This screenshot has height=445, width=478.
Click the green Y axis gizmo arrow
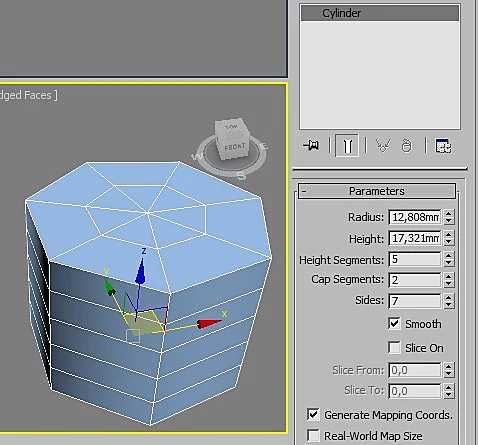[x=109, y=287]
